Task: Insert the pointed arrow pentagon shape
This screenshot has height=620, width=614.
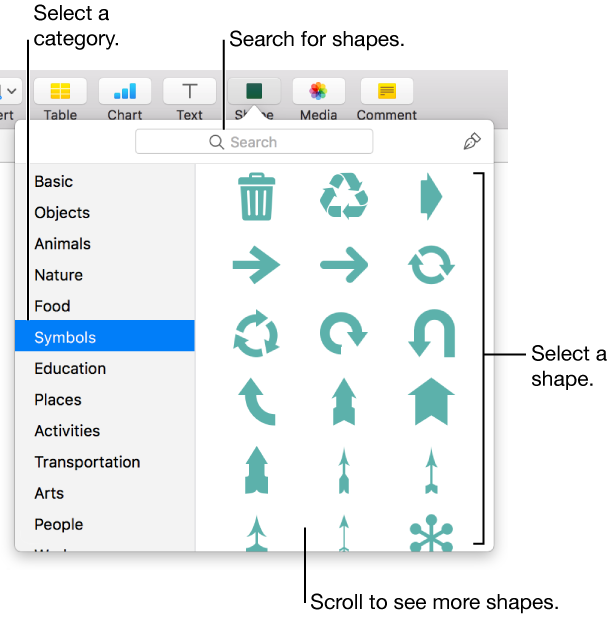Action: point(431,197)
